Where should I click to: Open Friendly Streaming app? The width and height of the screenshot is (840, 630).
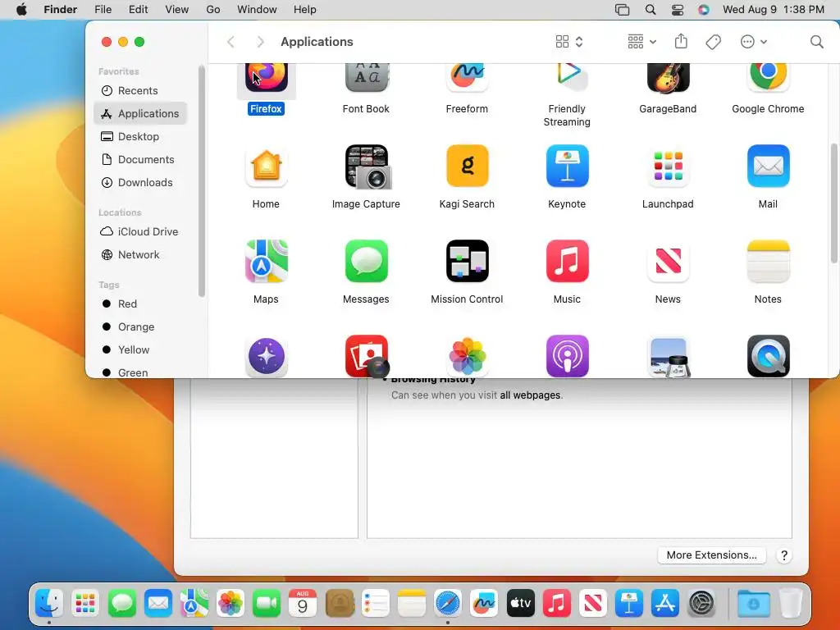pos(567,78)
